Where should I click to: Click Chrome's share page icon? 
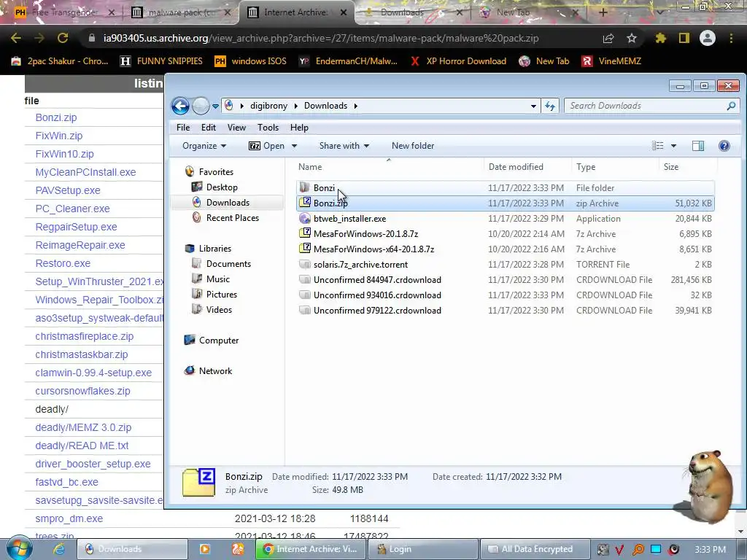click(608, 38)
